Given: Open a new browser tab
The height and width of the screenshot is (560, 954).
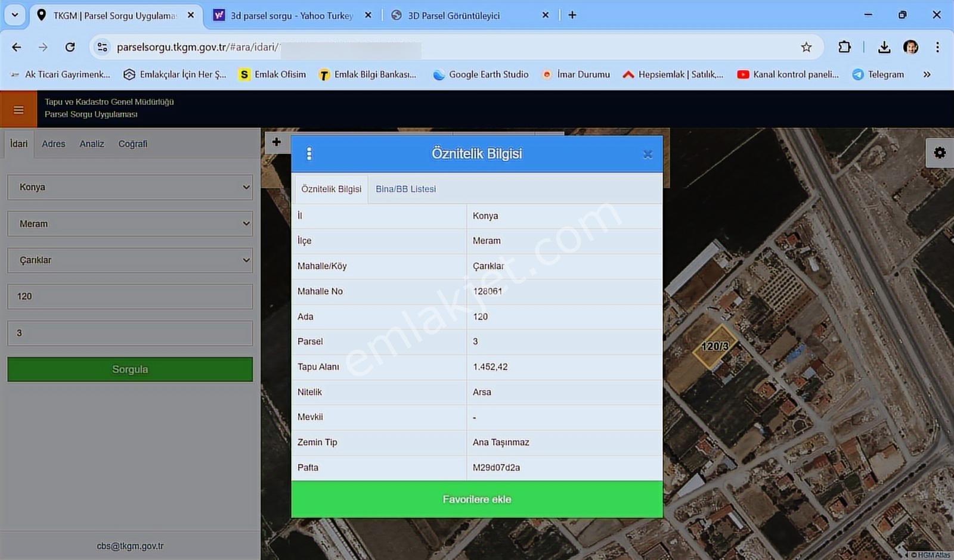Looking at the screenshot, I should tap(572, 15).
